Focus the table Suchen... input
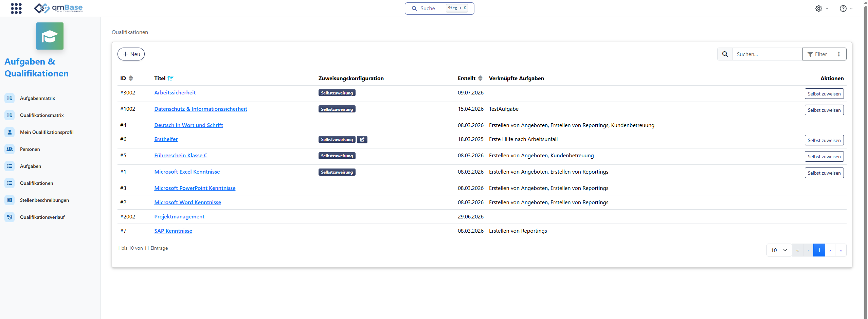The height and width of the screenshot is (319, 868). tap(767, 54)
